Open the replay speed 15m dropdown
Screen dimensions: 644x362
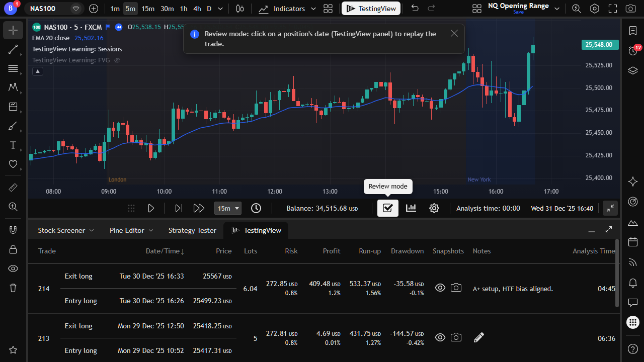(x=228, y=208)
